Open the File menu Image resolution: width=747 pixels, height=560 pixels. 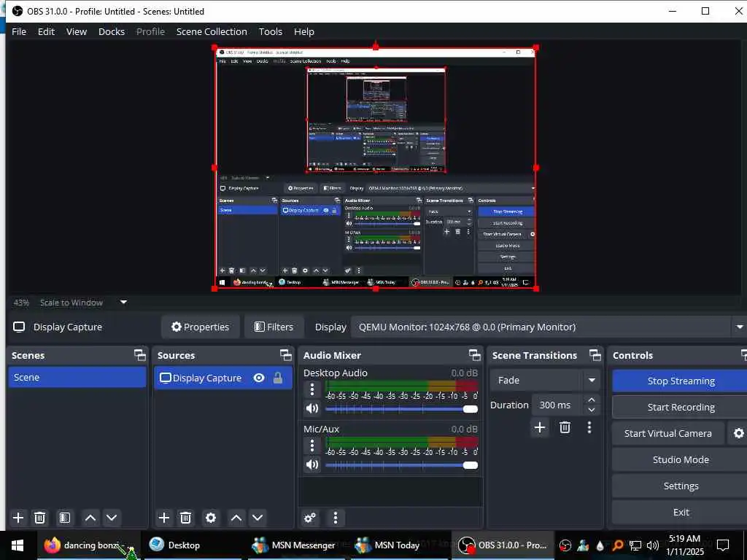[19, 31]
